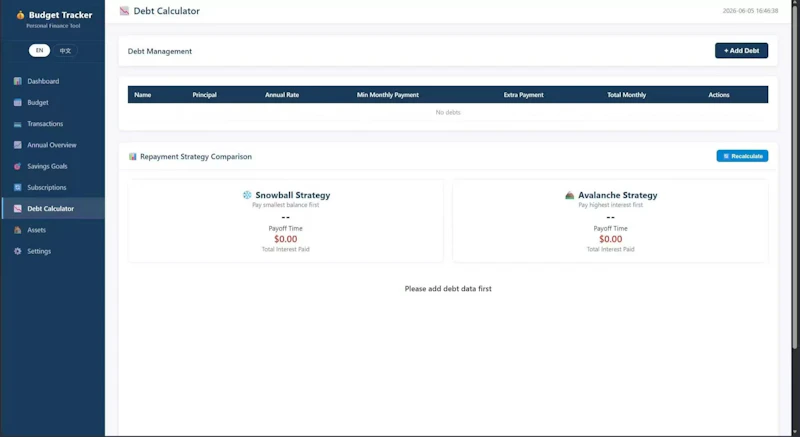
Task: Open the Dashboard page
Action: (x=53, y=81)
